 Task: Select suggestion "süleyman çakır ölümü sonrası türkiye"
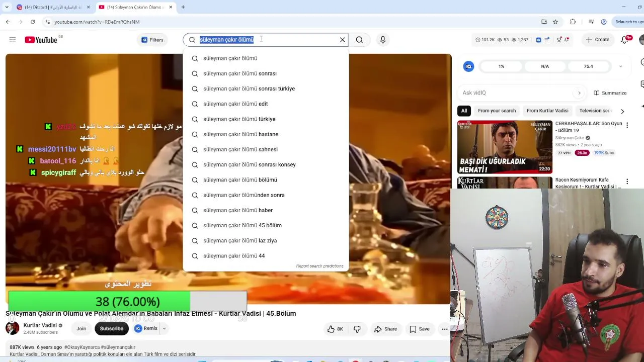pyautogui.click(x=266, y=88)
